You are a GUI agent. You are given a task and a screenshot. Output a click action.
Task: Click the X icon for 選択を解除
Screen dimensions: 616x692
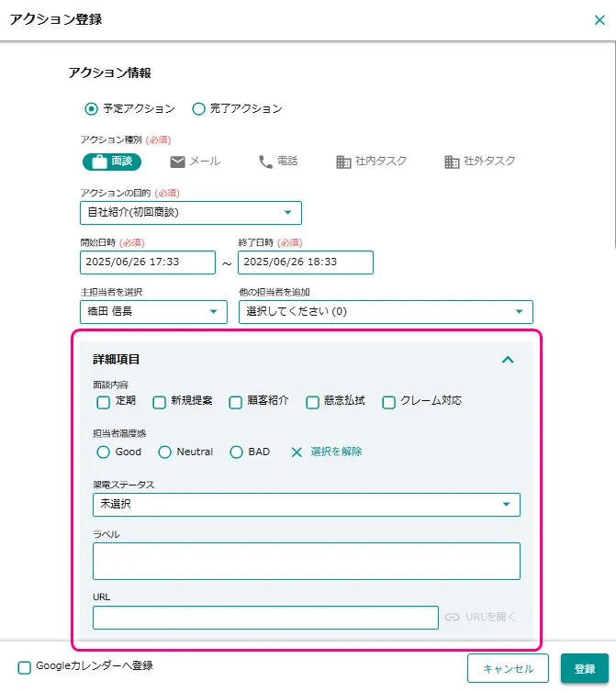[x=297, y=452]
